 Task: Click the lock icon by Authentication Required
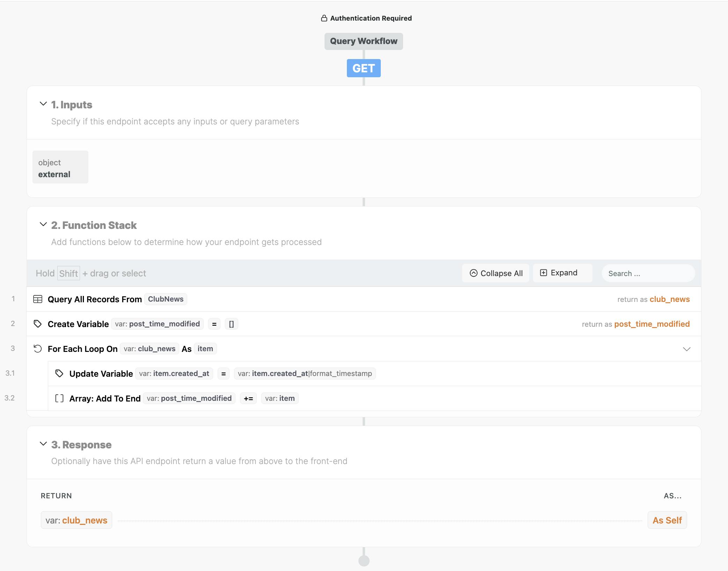pos(324,18)
